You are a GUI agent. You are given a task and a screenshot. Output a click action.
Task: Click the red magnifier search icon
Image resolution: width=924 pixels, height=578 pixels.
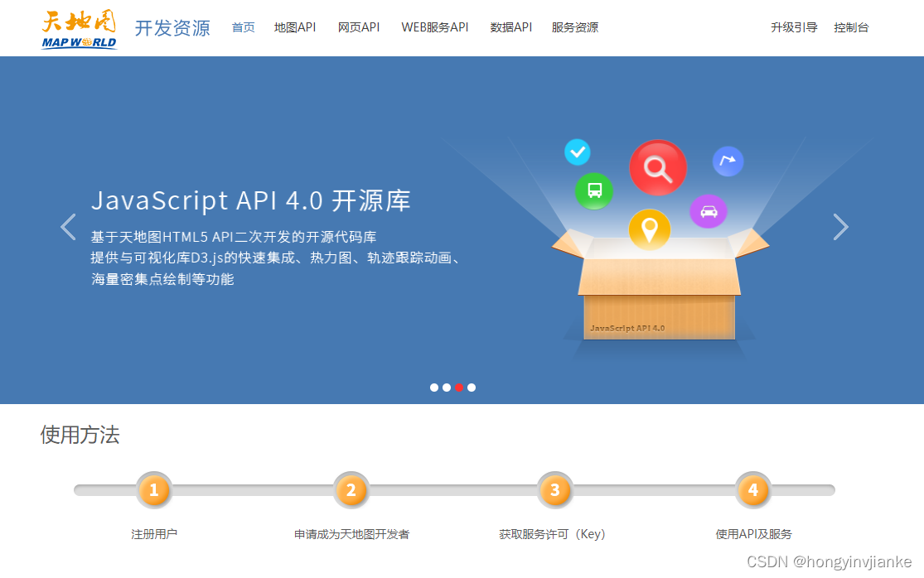click(658, 167)
